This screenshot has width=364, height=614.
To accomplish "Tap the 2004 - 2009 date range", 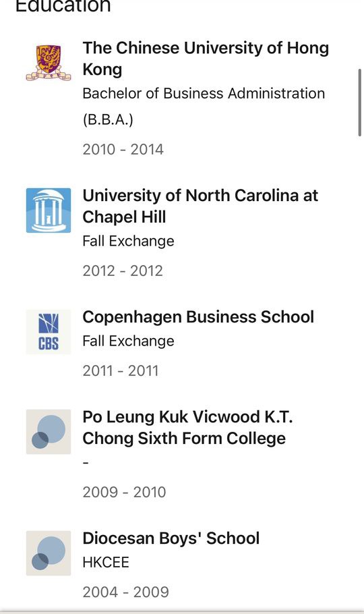I will [125, 592].
